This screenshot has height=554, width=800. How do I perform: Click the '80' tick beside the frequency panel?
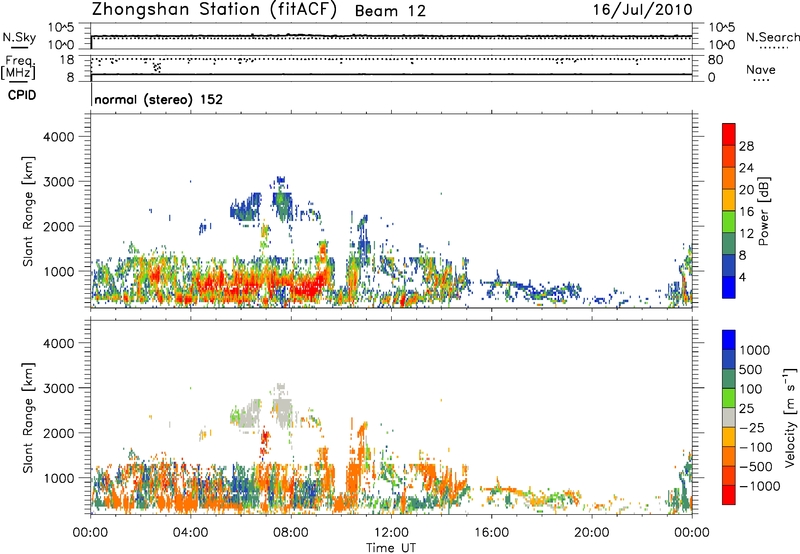coord(715,60)
